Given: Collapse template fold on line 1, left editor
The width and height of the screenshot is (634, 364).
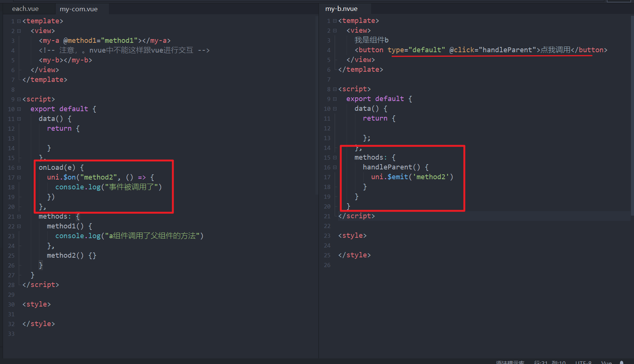Looking at the screenshot, I should [x=19, y=21].
